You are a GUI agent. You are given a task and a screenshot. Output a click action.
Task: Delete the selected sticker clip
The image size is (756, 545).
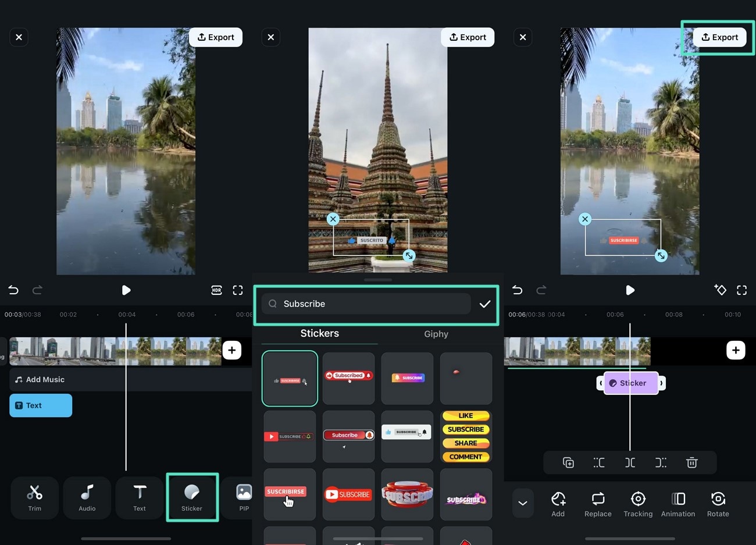pyautogui.click(x=691, y=463)
